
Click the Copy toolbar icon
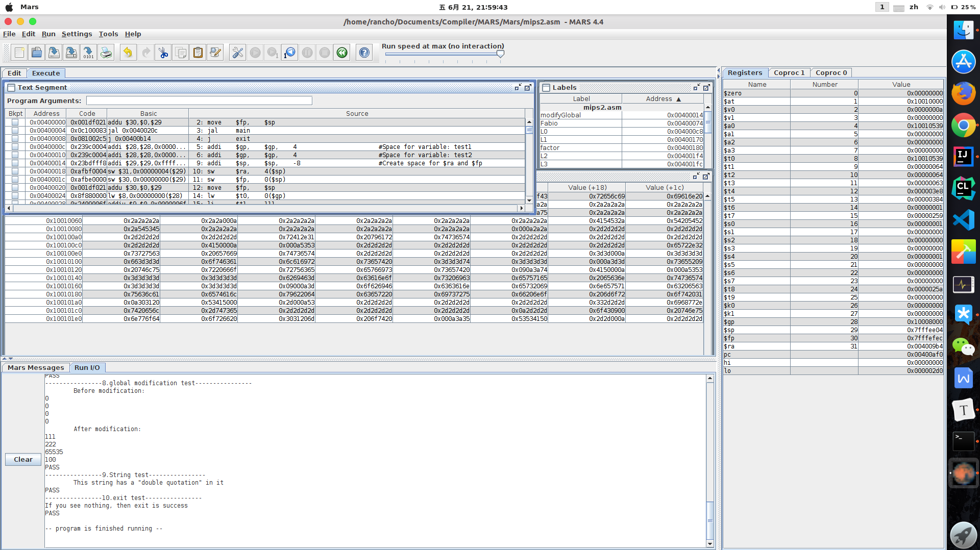[x=181, y=53]
